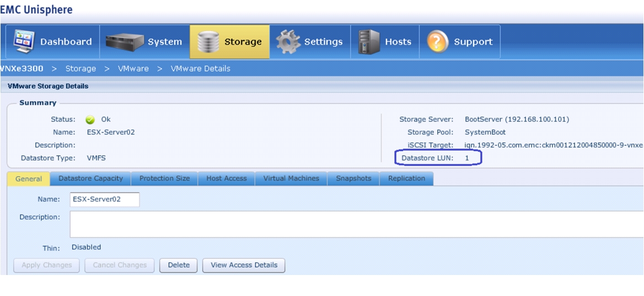Click the Cancel Changes button
Image resolution: width=644 pixels, height=296 pixels.
[120, 265]
